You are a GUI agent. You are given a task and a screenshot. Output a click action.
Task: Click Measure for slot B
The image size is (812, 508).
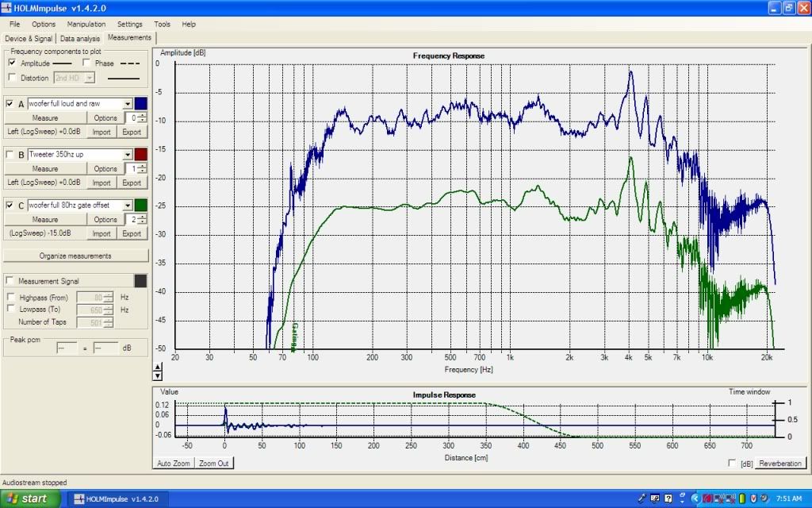[45, 169]
